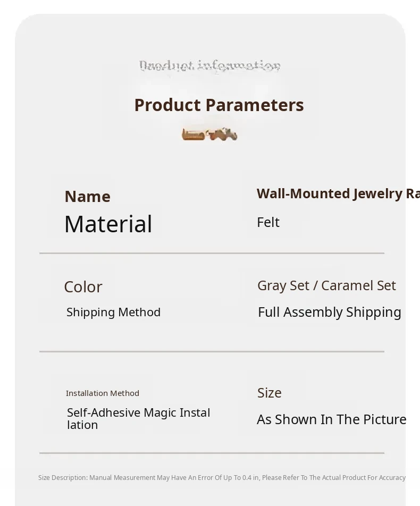The width and height of the screenshot is (420, 506).
Task: Select the Full Assembly Shipping value
Action: [329, 312]
